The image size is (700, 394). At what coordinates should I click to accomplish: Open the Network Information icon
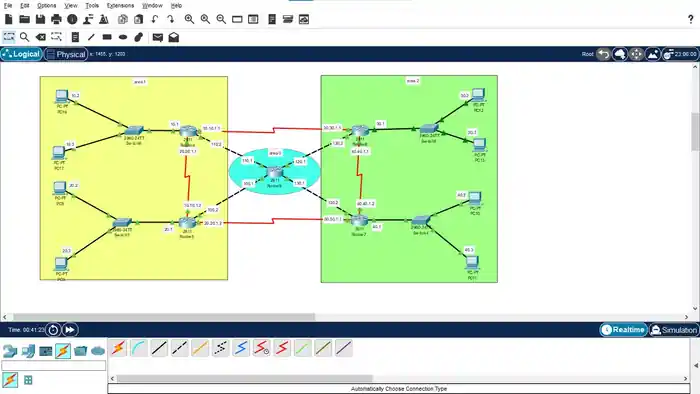click(x=72, y=19)
